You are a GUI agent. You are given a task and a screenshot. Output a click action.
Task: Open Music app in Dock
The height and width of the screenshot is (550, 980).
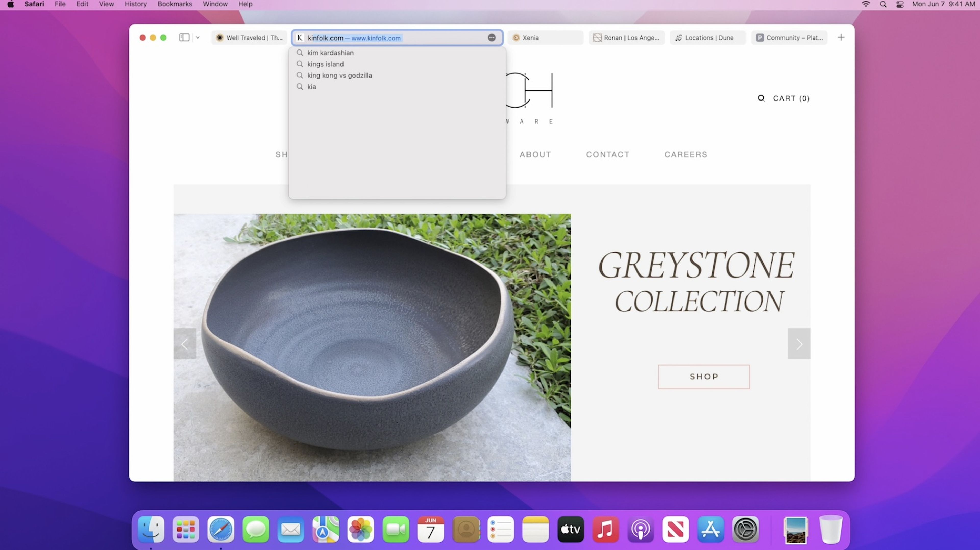point(606,529)
